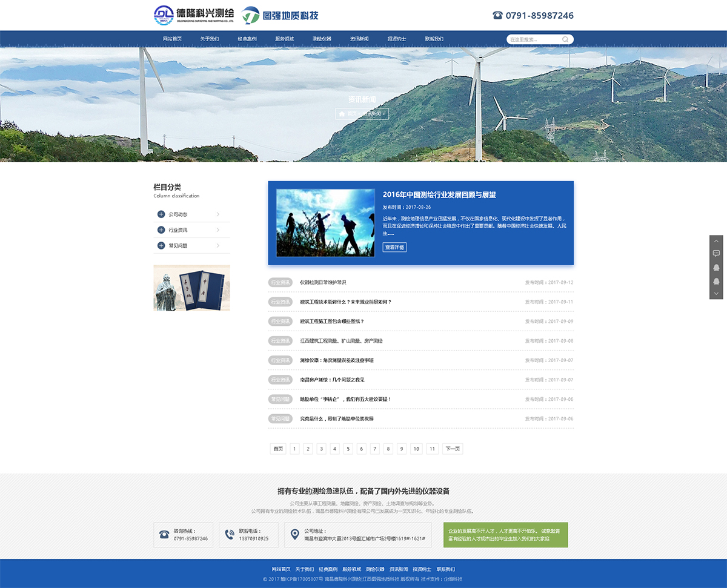
Task: Click the plus icon next to 公司动态
Action: click(x=161, y=214)
